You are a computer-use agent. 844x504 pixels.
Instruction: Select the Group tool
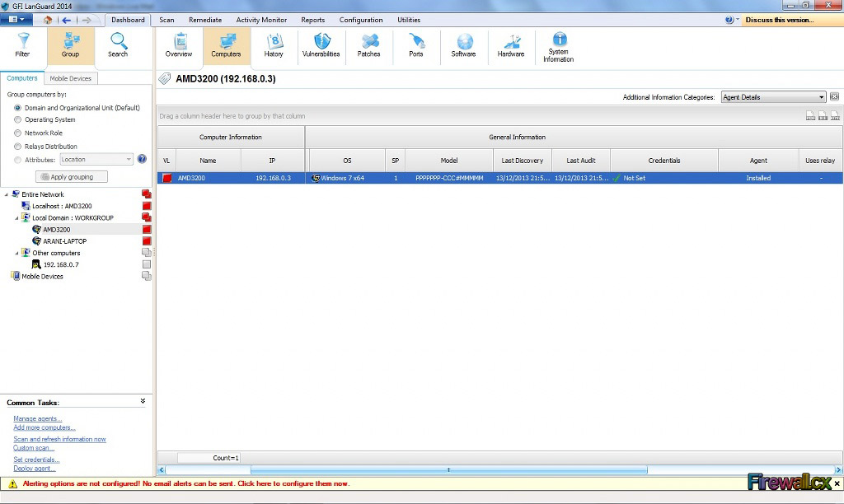pos(71,46)
